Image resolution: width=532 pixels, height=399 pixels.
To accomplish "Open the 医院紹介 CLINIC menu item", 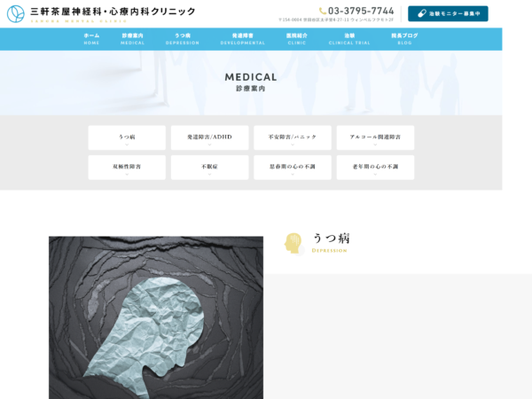I will coord(297,39).
